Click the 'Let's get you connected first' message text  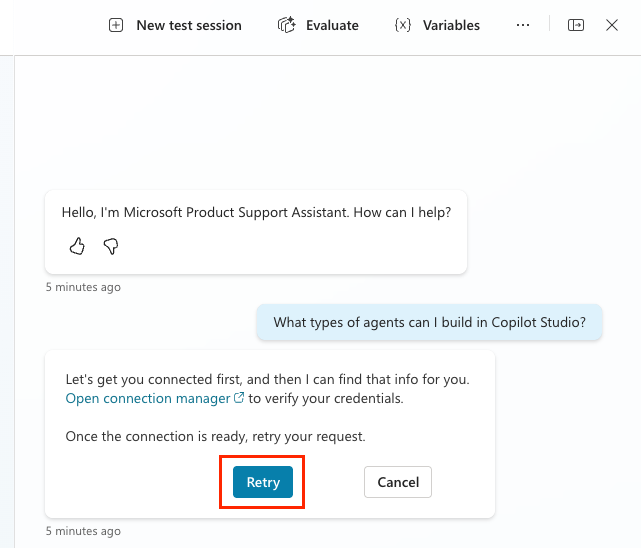coord(267,380)
